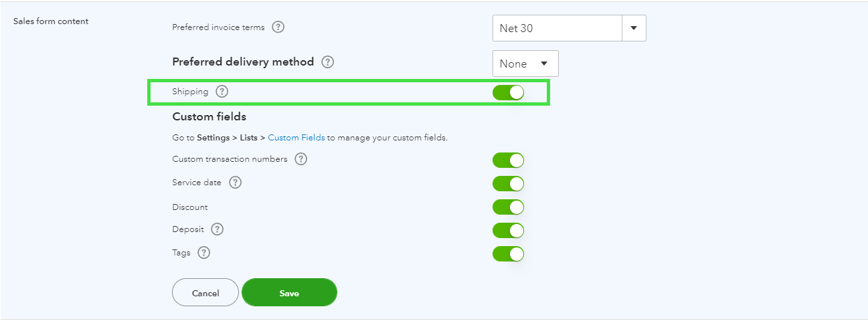Expand the None delivery method dropdown
This screenshot has height=321, width=868.
[525, 64]
